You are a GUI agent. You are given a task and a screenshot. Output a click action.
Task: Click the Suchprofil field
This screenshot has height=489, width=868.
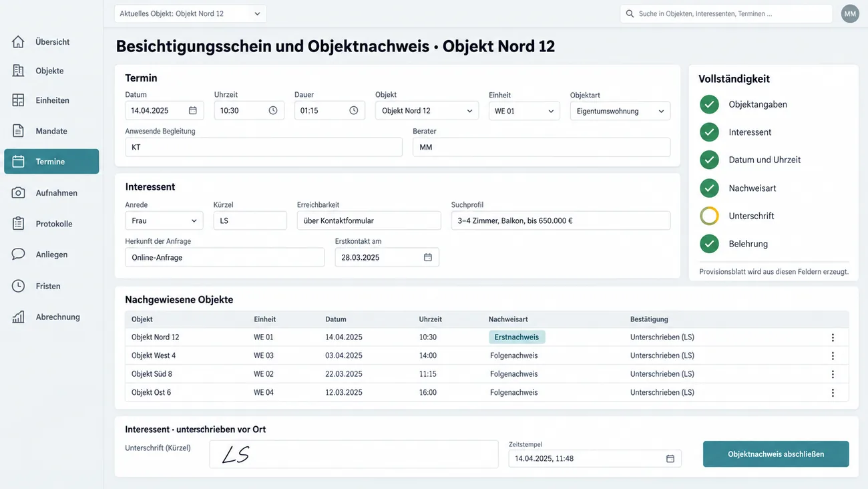(x=561, y=220)
